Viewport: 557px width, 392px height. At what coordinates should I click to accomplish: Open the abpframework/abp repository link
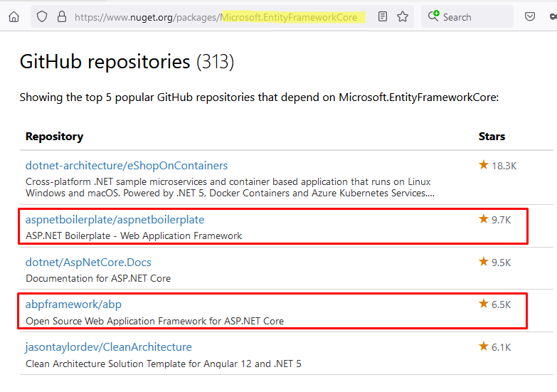[x=73, y=304]
